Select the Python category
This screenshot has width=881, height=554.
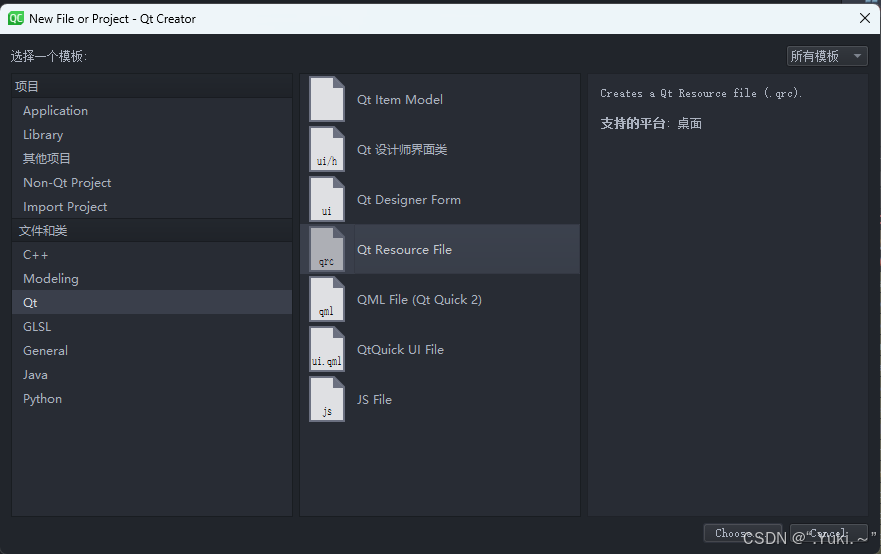pos(152,399)
